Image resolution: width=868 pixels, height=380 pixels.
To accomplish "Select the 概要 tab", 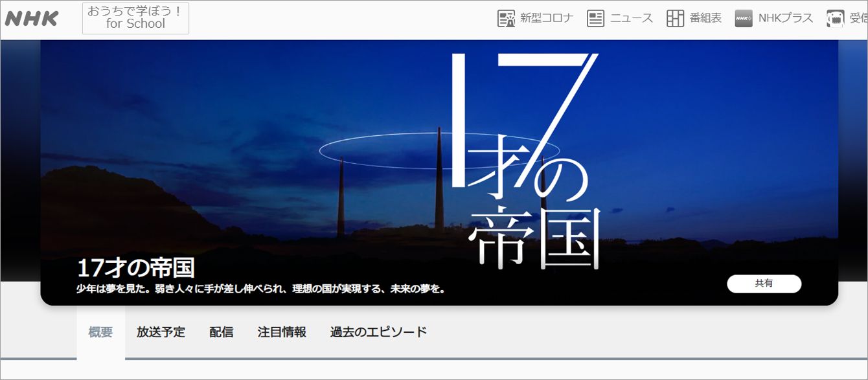I will tap(100, 332).
